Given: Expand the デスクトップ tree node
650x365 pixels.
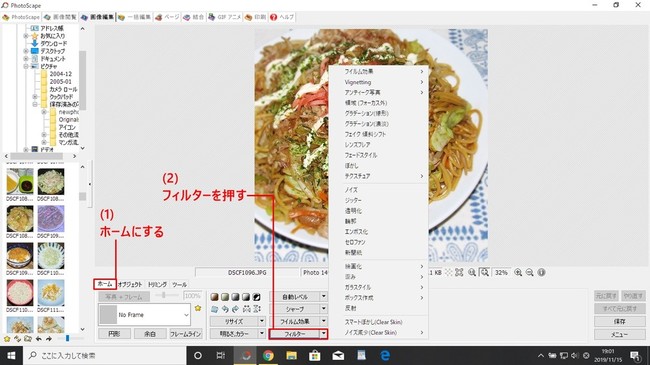Looking at the screenshot, I should [x=26, y=51].
